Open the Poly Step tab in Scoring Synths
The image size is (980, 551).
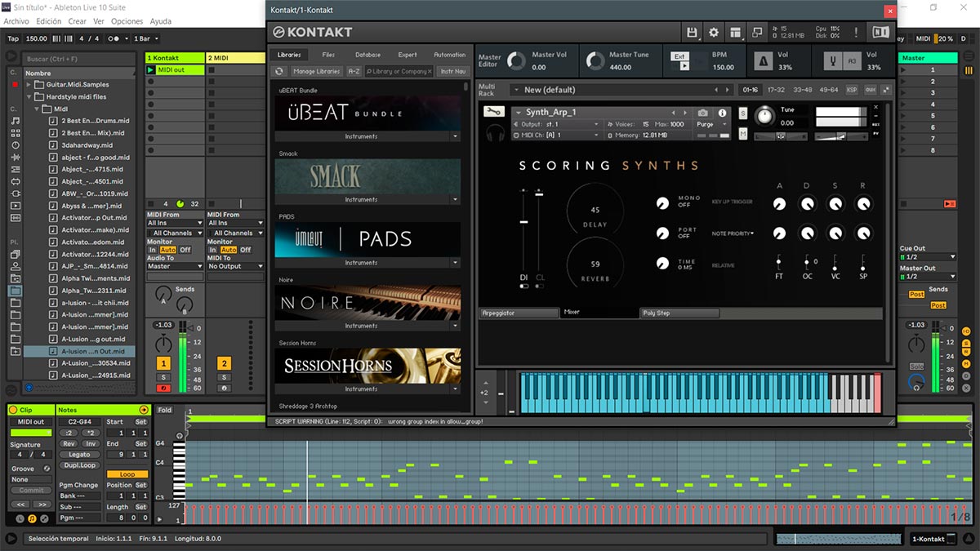pos(679,313)
